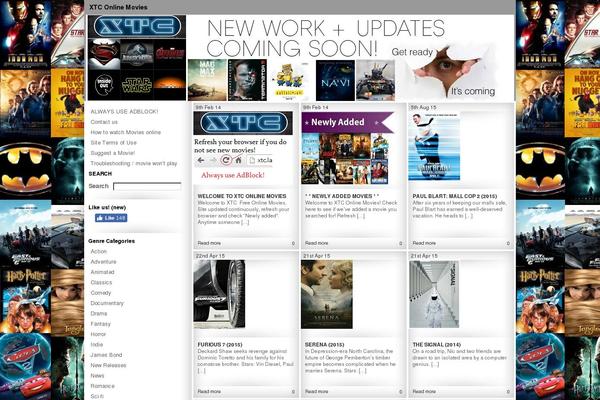The image size is (600, 400).
Task: Select the James Bond category
Action: coord(106,355)
